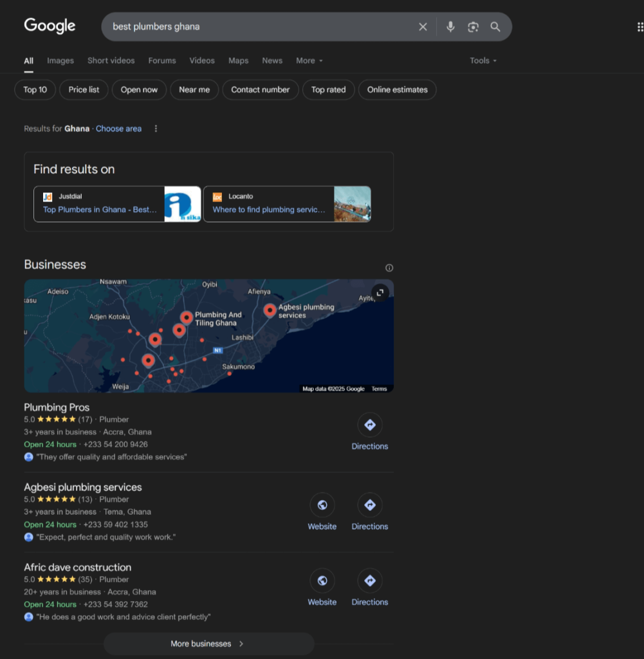Switch to the Videos tab

pyautogui.click(x=202, y=60)
